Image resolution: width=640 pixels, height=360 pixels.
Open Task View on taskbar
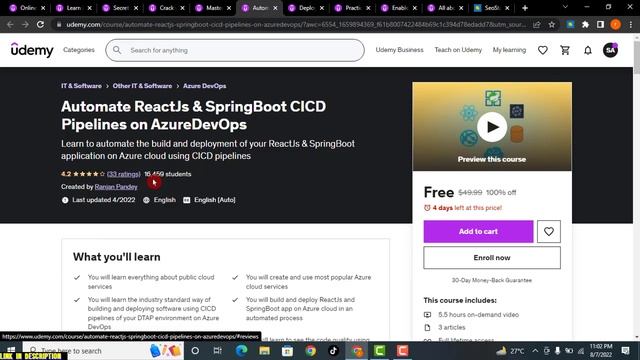point(218,351)
